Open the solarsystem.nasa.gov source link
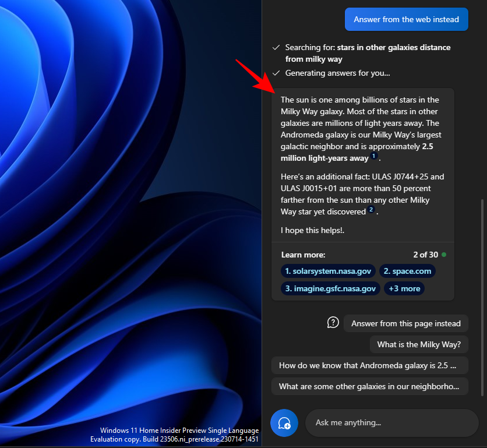 328,271
